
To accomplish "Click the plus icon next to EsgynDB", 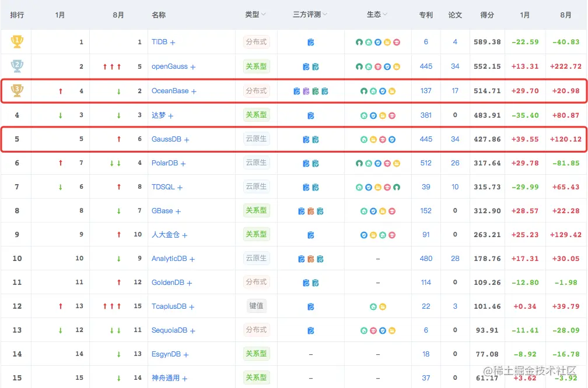I will point(186,355).
